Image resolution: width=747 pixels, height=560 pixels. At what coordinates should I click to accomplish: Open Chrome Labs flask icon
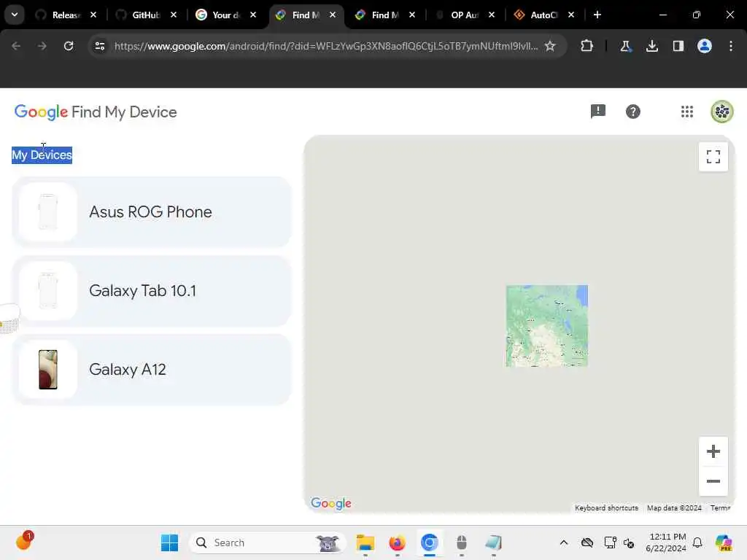point(625,46)
